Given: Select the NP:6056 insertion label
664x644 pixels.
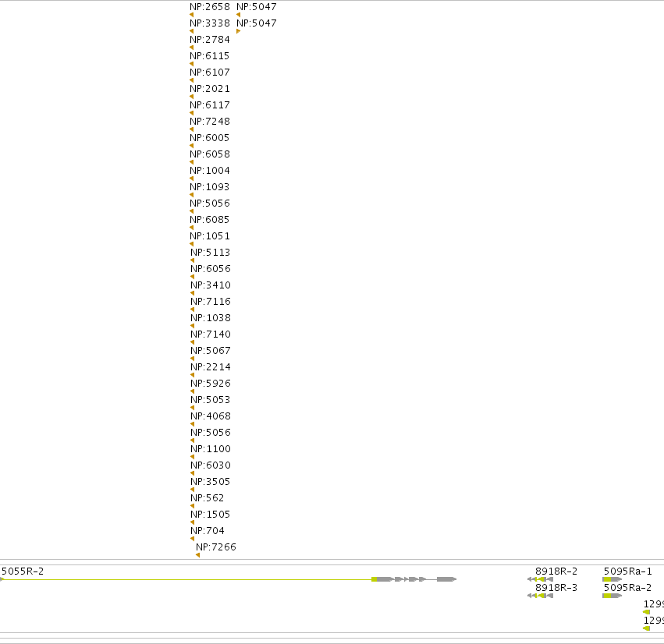Looking at the screenshot, I should pyautogui.click(x=211, y=269).
